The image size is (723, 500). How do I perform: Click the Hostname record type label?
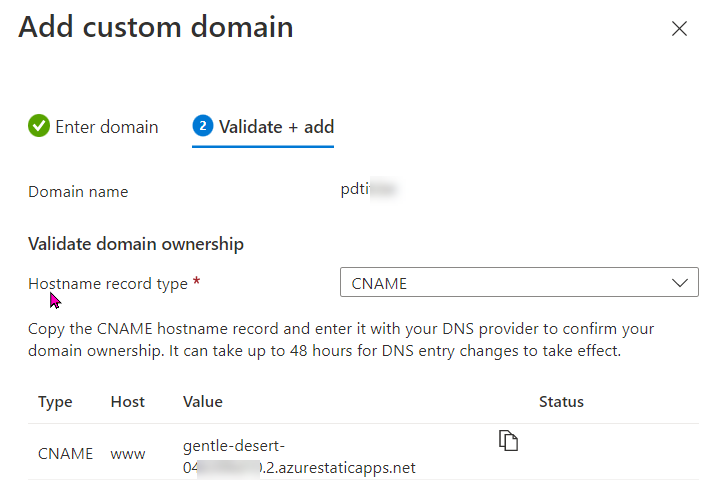[107, 284]
